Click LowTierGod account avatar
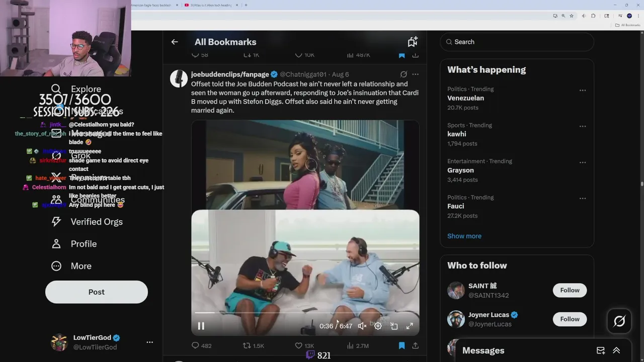Viewport: 644px width, 362px height. (x=59, y=342)
